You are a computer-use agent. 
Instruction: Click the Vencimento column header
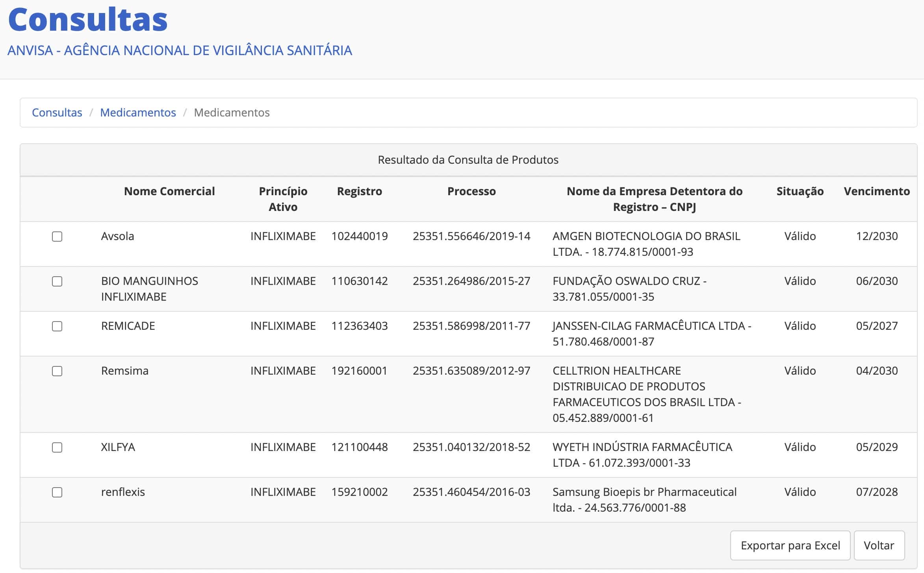click(876, 191)
